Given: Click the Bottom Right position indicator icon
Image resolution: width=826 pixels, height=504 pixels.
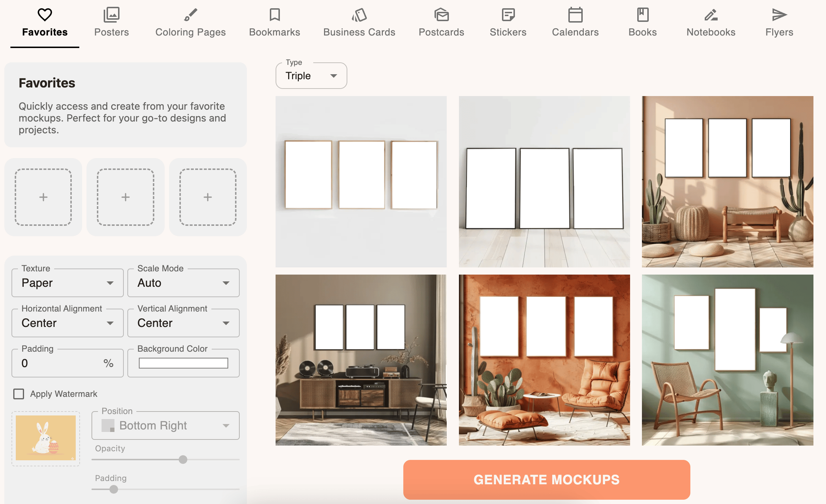Looking at the screenshot, I should [108, 425].
